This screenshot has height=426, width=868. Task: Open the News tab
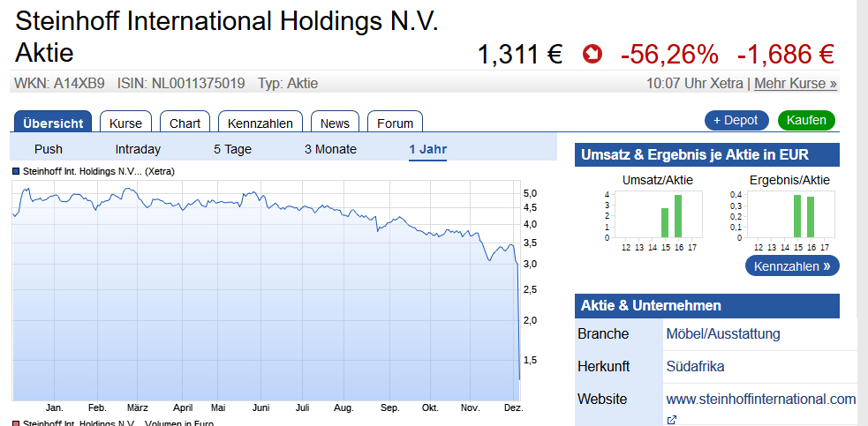pyautogui.click(x=335, y=123)
